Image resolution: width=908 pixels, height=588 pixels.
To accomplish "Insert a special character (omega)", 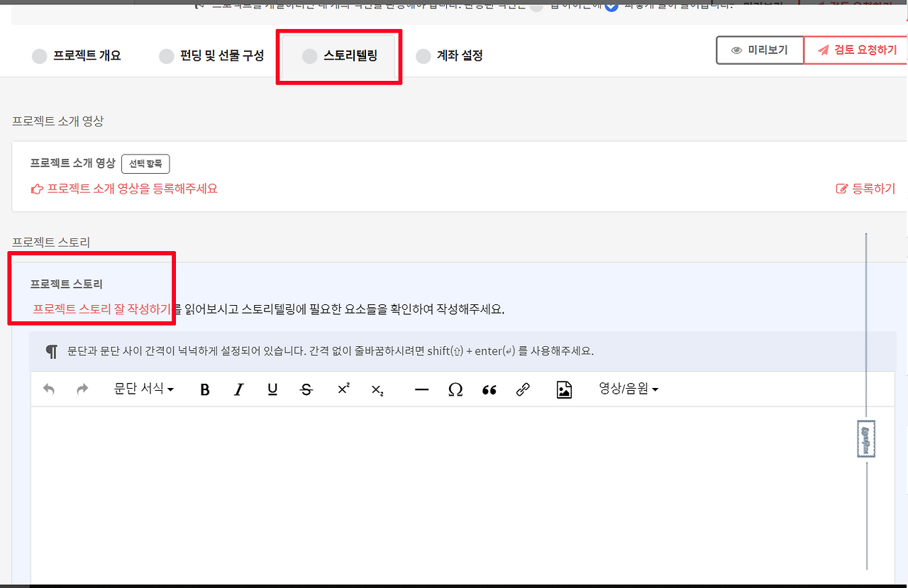I will (455, 389).
